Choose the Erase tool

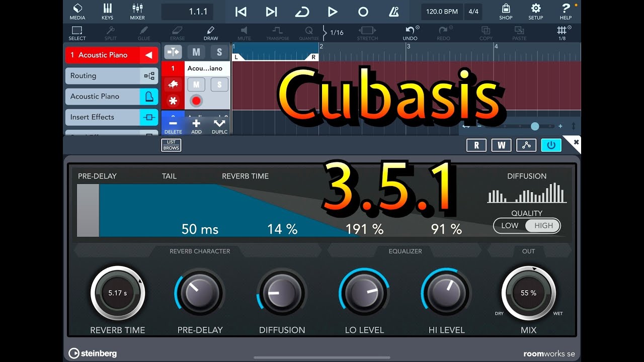pos(177,33)
